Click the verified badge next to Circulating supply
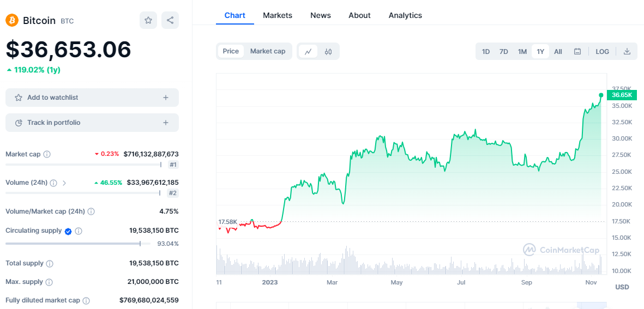This screenshot has width=644, height=309. (68, 231)
